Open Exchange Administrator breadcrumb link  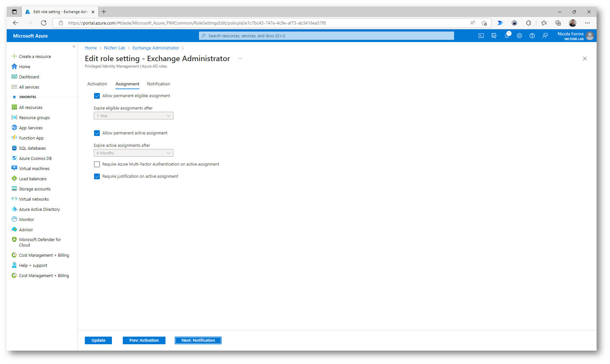coord(156,48)
